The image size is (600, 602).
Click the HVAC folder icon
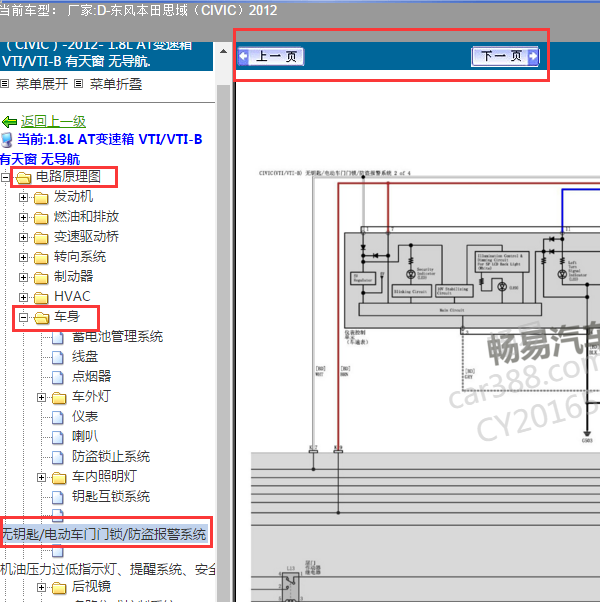pyautogui.click(x=41, y=298)
